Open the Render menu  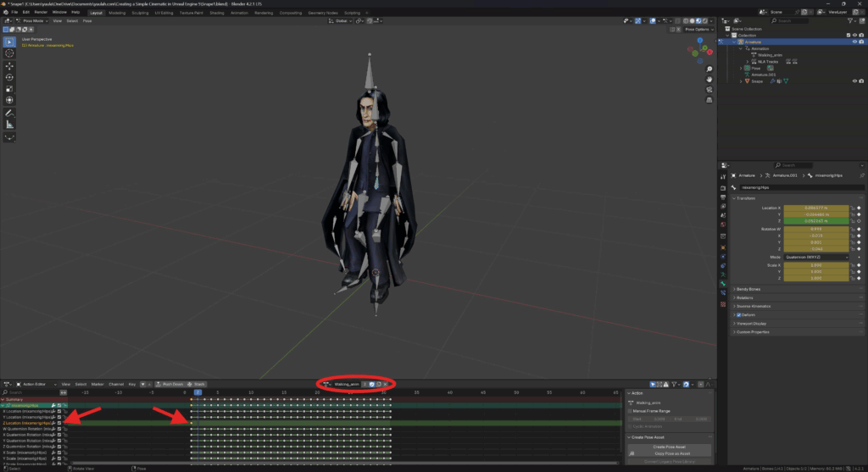click(41, 13)
